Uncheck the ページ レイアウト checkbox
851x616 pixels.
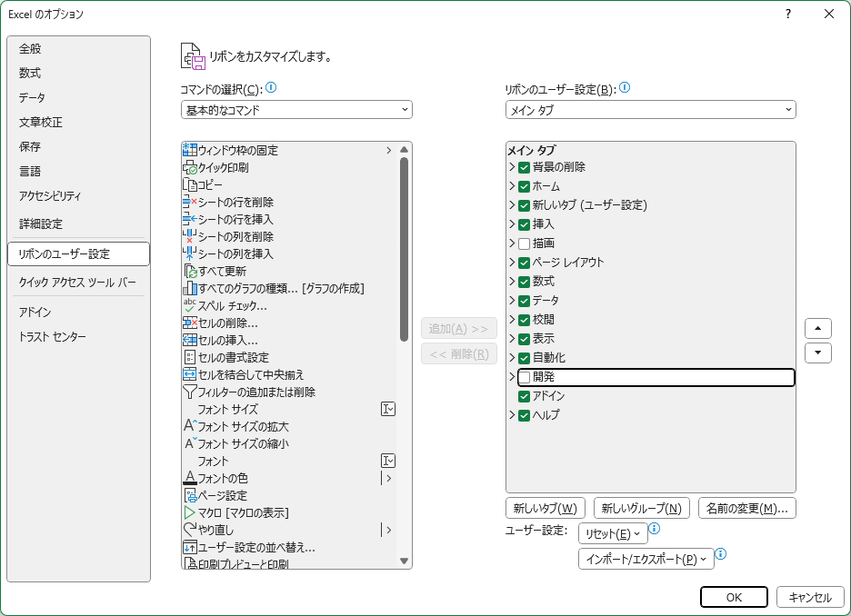[525, 263]
